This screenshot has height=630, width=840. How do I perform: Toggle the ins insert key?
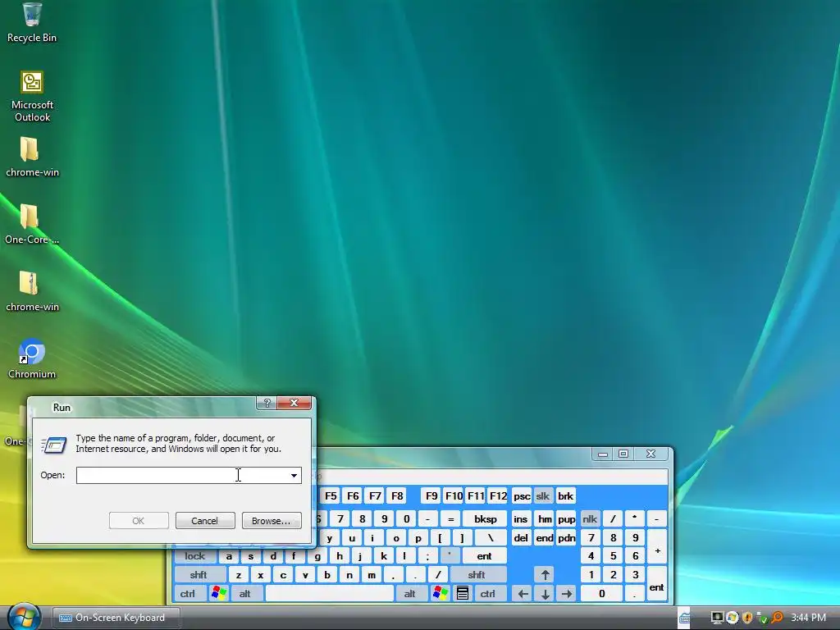[x=520, y=518]
